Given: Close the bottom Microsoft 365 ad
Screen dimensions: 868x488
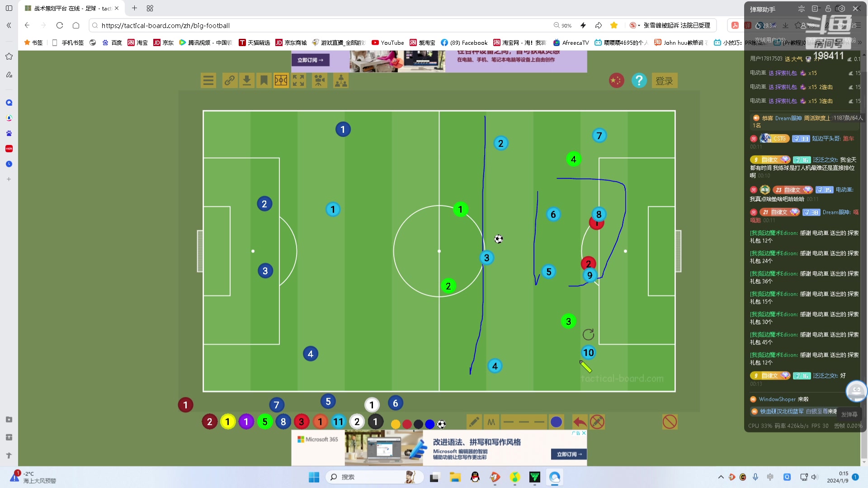Looking at the screenshot, I should [x=584, y=433].
